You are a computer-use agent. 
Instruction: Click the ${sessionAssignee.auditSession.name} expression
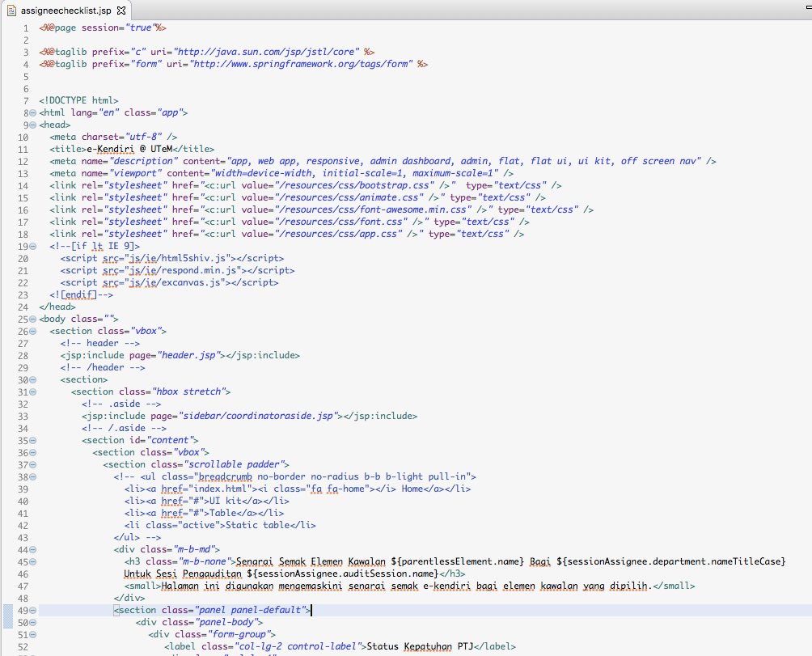[343, 573]
